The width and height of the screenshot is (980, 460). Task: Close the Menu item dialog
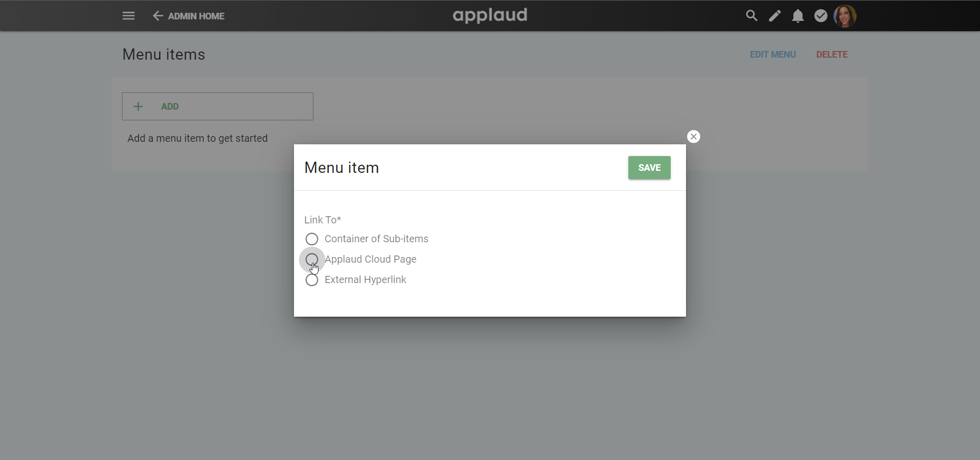tap(694, 137)
